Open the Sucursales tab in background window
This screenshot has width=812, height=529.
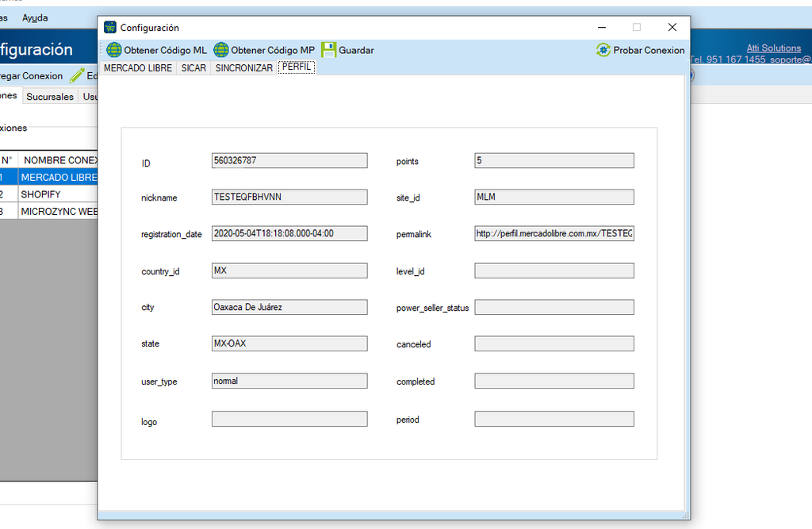(x=50, y=97)
